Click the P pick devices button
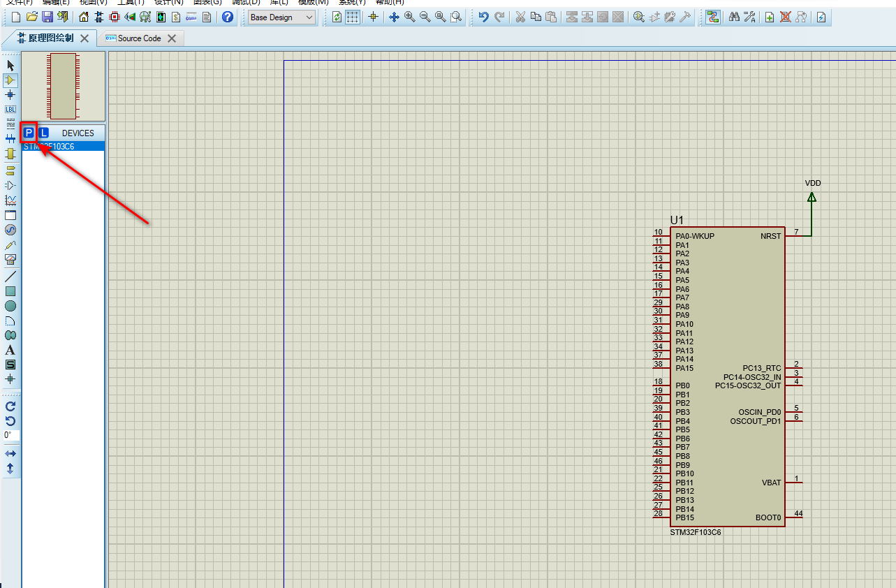The height and width of the screenshot is (588, 896). click(x=29, y=133)
